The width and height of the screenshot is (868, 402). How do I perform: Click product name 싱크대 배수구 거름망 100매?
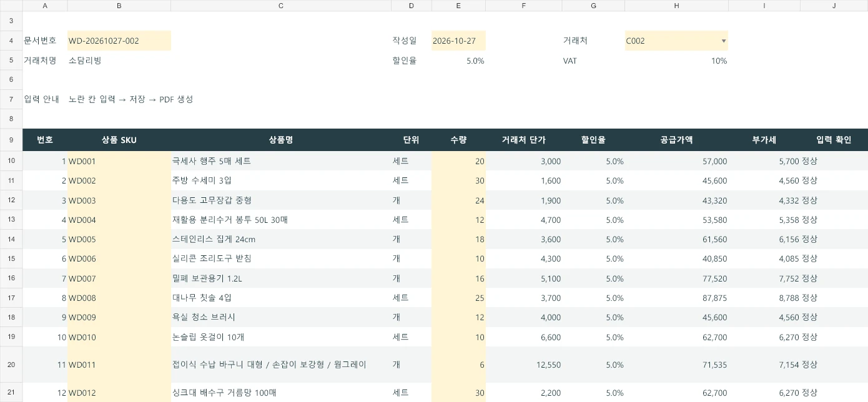point(224,393)
